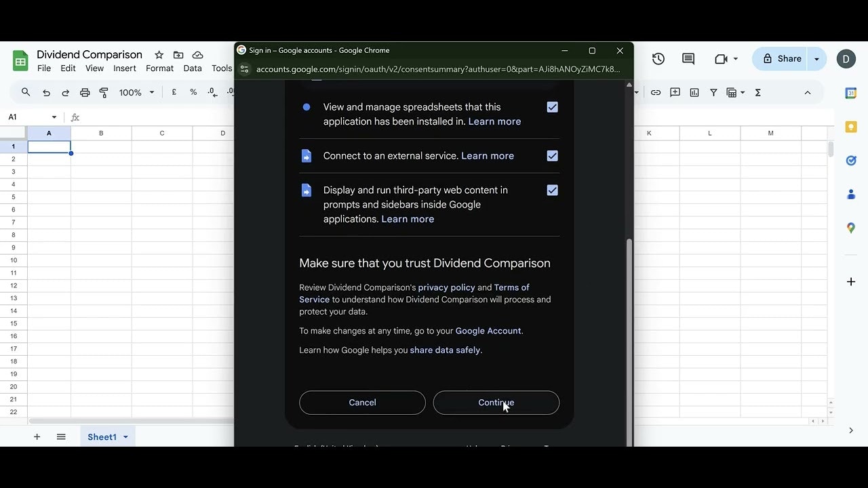
Task: Open Google Tasks in the side panel
Action: 851,161
